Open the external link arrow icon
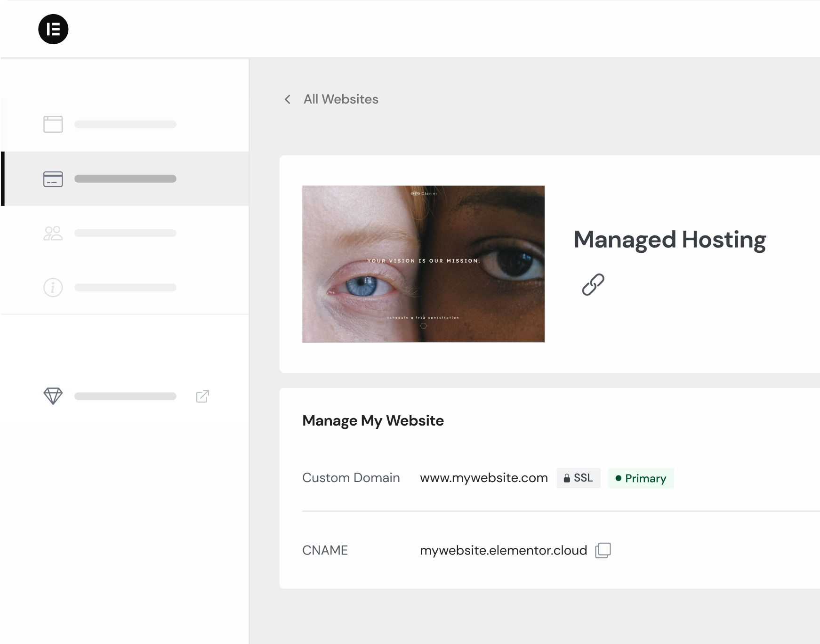This screenshot has width=820, height=644. tap(202, 396)
